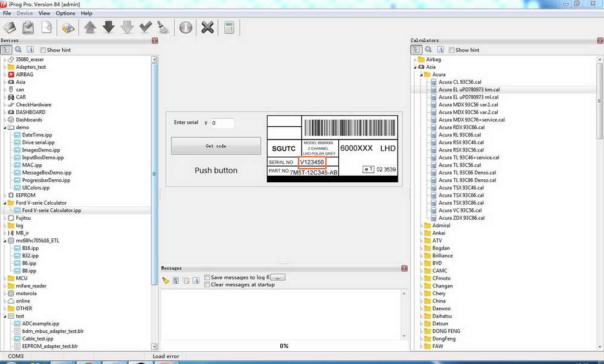Screen dimensions: 604x364
Task: Collapse the demo folder in Devices
Action: pos(5,127)
